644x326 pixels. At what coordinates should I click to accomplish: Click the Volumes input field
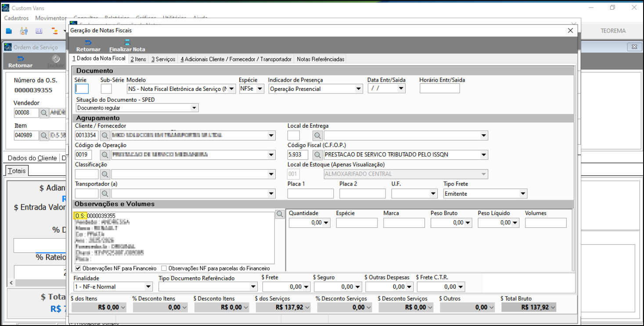[546, 223]
